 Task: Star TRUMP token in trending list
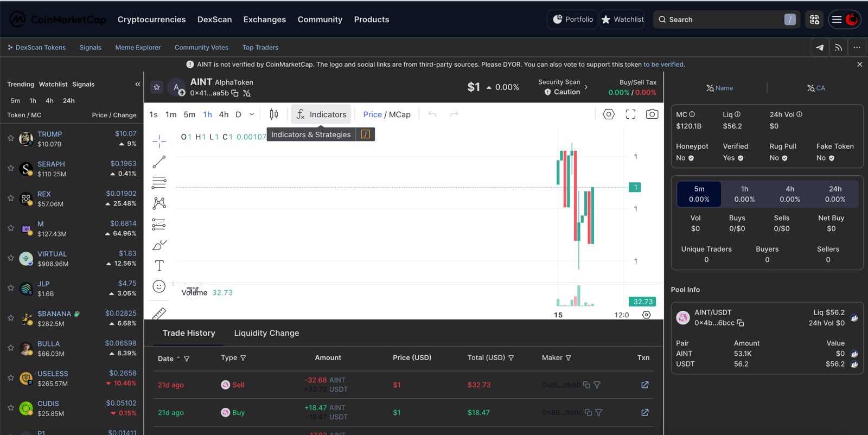click(11, 138)
